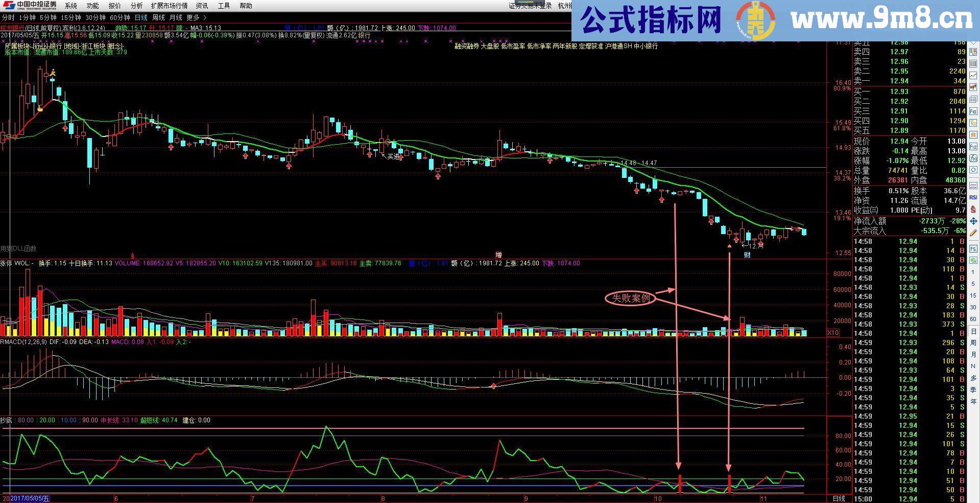Viewport: 980px width, 503px height.
Task: Switch to the 5分钟 chart tab
Action: (48, 18)
